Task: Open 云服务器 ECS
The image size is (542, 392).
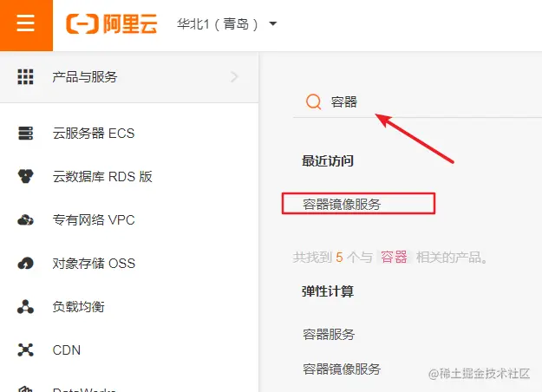Action: tap(94, 134)
